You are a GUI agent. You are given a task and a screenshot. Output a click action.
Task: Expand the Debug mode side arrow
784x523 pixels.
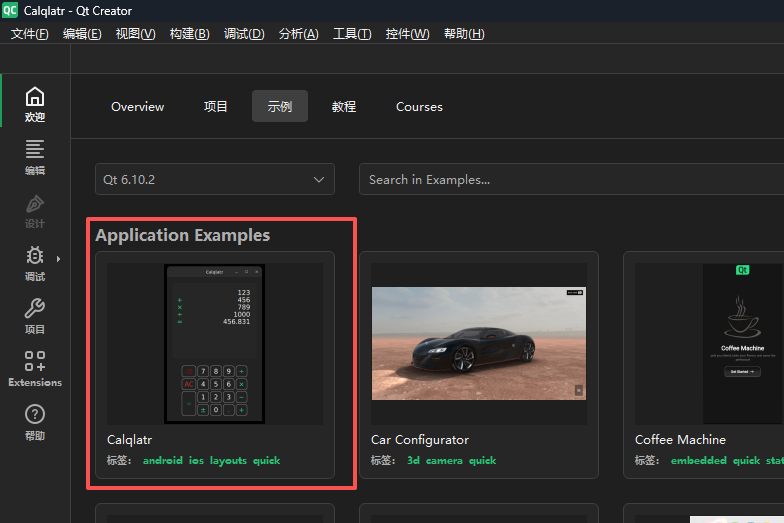(x=58, y=259)
